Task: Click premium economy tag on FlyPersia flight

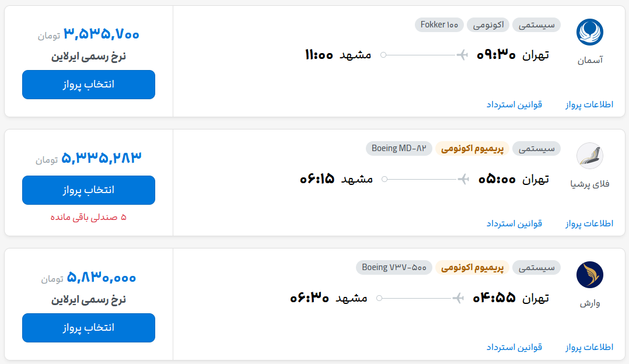Action: pyautogui.click(x=472, y=148)
